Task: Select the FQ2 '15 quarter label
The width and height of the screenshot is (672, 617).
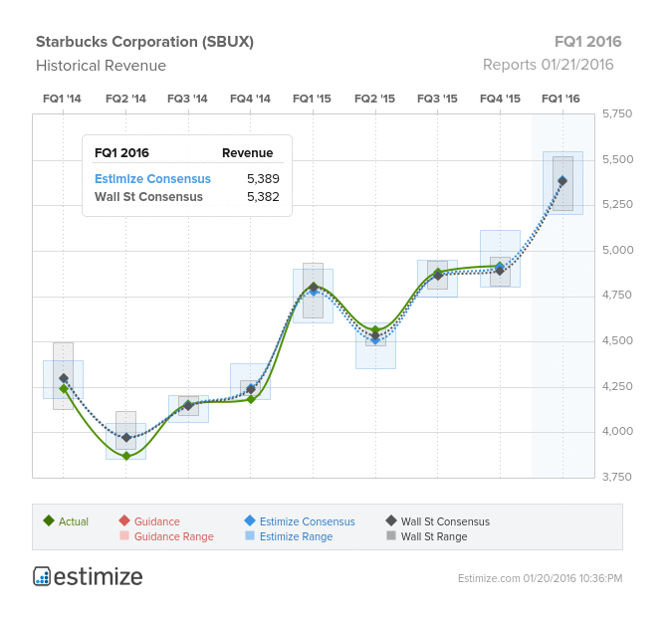Action: [374, 99]
